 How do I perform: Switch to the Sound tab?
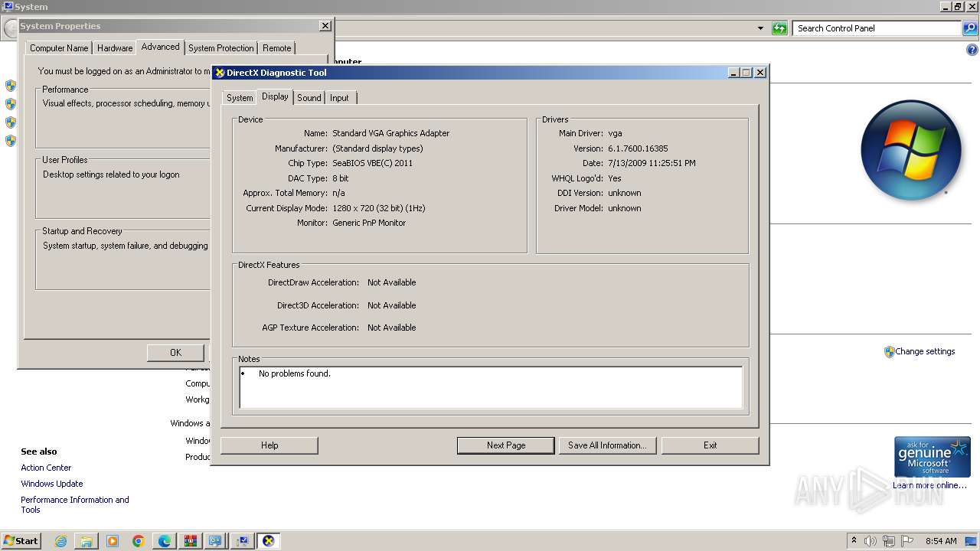(x=309, y=98)
